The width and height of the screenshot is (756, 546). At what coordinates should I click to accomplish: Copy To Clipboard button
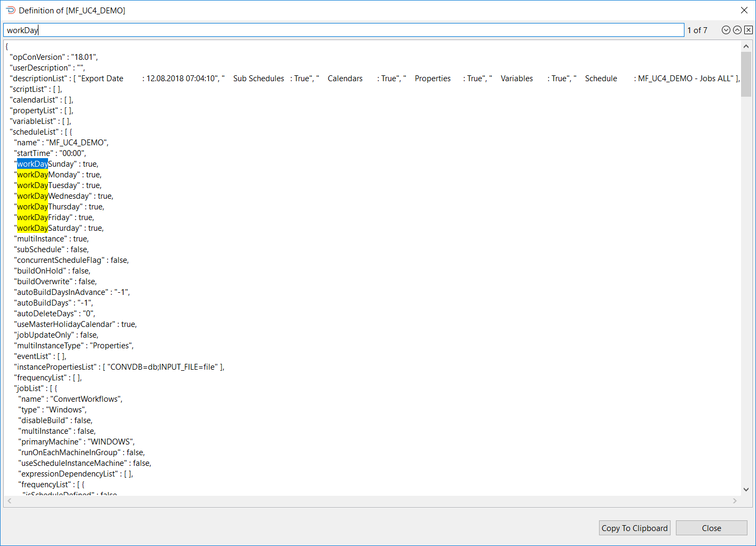pos(635,528)
